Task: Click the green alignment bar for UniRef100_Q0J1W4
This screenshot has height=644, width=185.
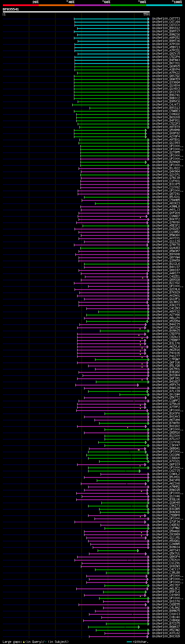Action: [x=135, y=394]
